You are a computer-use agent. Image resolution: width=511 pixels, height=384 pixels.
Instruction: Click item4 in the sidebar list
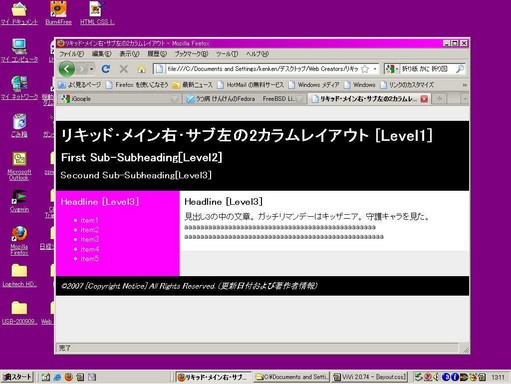tap(90, 249)
